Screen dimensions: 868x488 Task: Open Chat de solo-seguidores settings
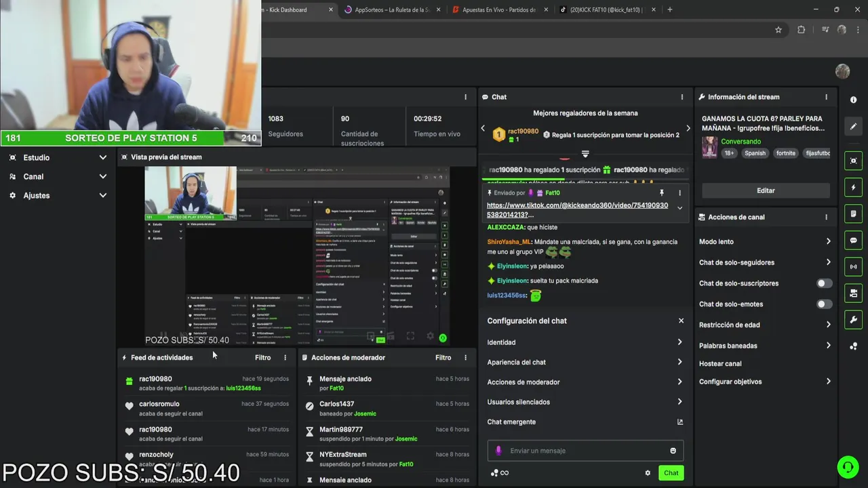point(765,262)
